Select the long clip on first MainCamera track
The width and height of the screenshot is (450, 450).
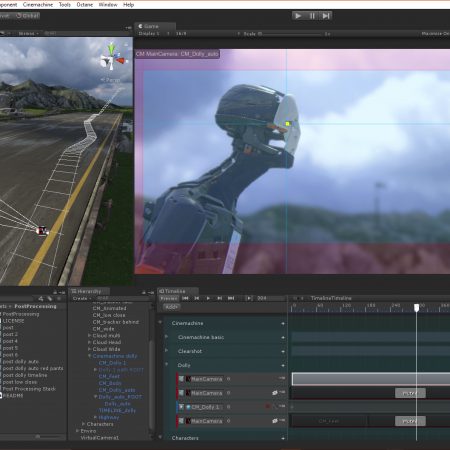371,379
